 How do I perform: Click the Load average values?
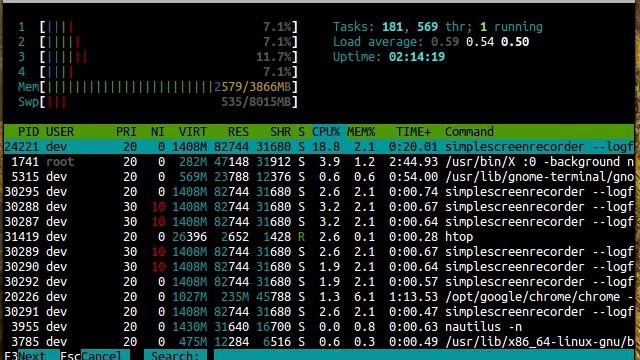click(480, 42)
